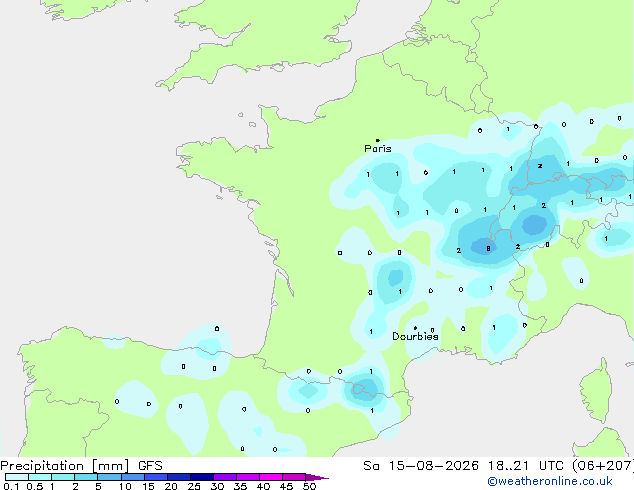Click the '20' legend scale label
The image size is (634, 490).
tap(171, 486)
